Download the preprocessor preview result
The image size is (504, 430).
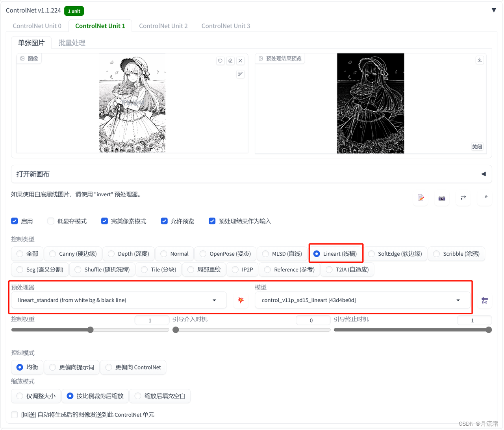[480, 60]
